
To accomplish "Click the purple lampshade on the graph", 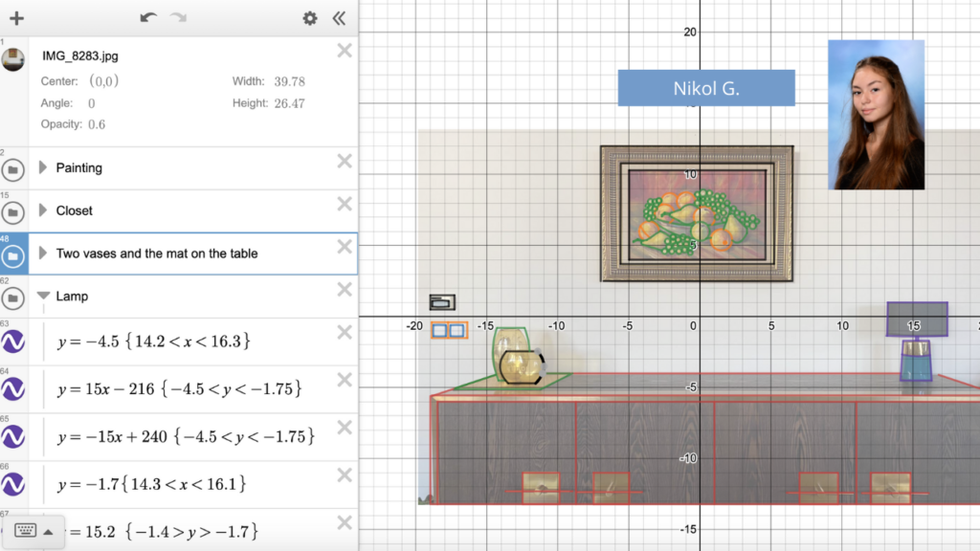I will 917,320.
